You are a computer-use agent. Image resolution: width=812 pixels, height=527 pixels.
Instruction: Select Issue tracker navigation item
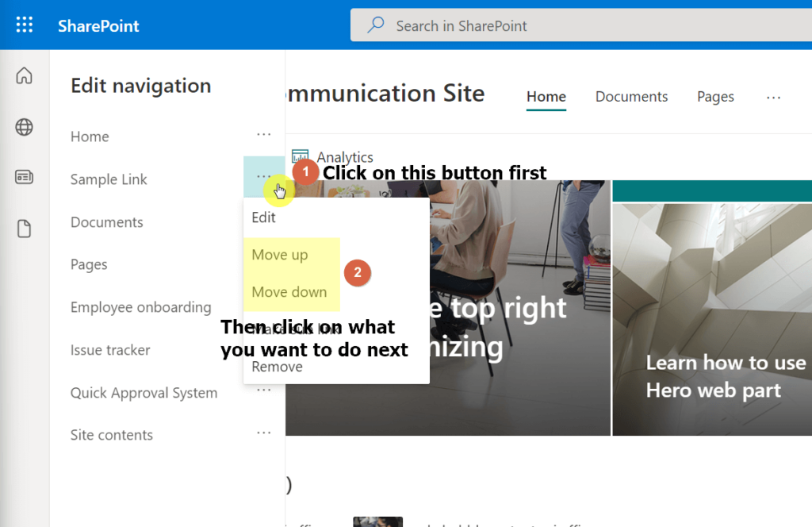(110, 350)
